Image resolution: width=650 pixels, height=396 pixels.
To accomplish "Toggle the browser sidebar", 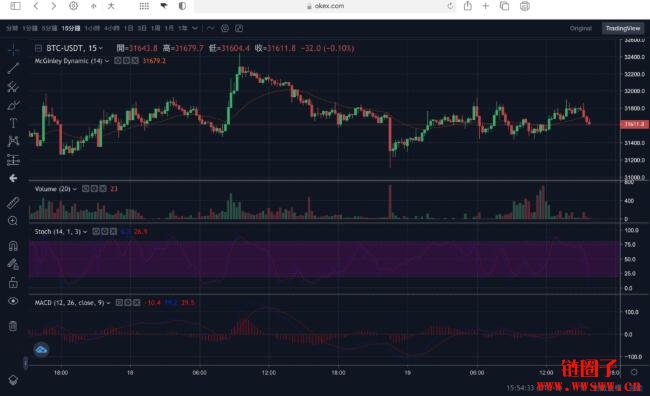I will tap(15, 6).
